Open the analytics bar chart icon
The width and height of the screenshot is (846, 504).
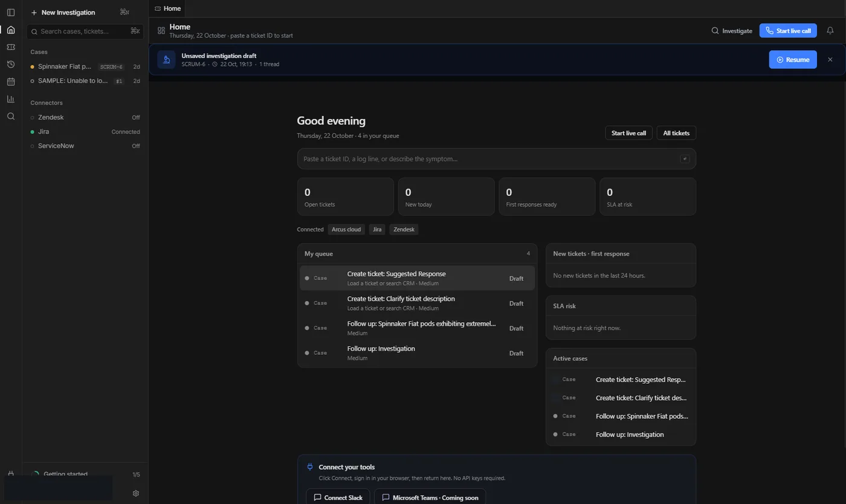(11, 99)
